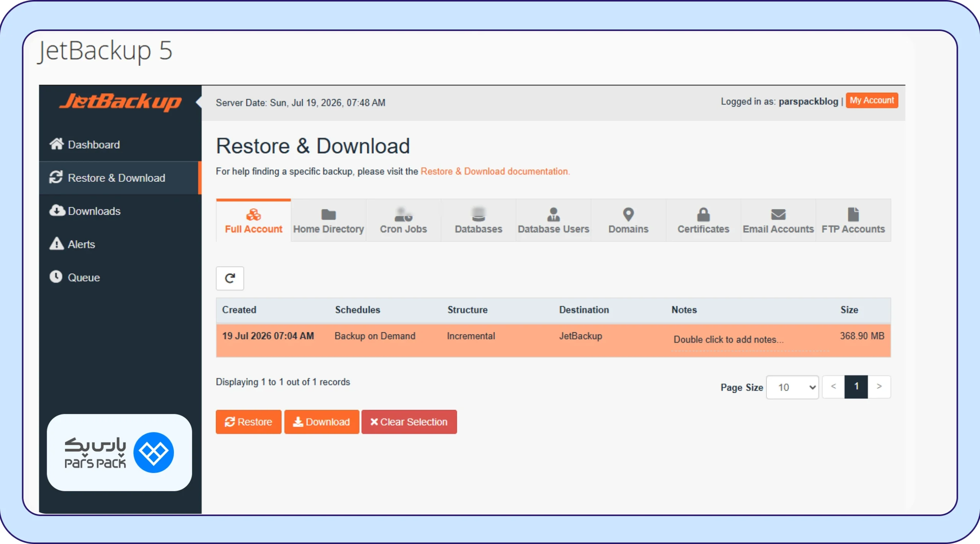Click the Restore & Download sync icon in sidebar
The height and width of the screenshot is (544, 980).
pos(56,177)
